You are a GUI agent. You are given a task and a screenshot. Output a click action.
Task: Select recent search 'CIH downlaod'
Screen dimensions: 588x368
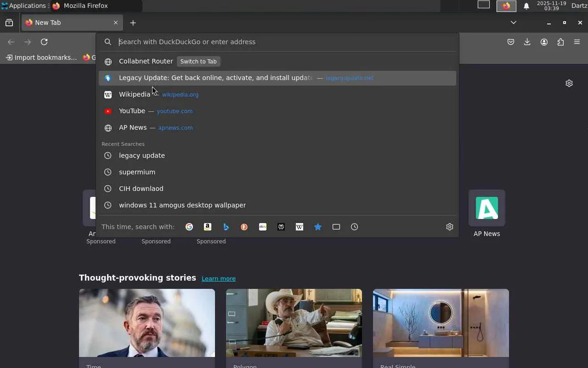tap(277, 189)
